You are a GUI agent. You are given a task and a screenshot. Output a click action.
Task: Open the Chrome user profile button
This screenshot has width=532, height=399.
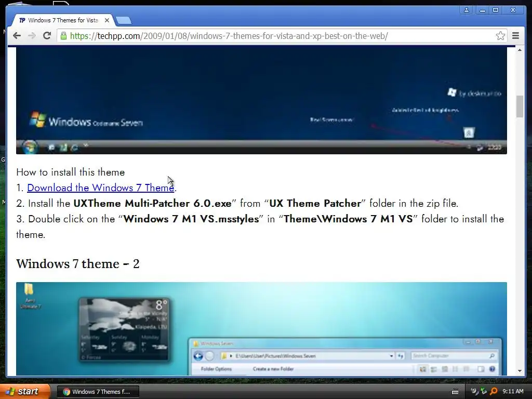[467, 10]
